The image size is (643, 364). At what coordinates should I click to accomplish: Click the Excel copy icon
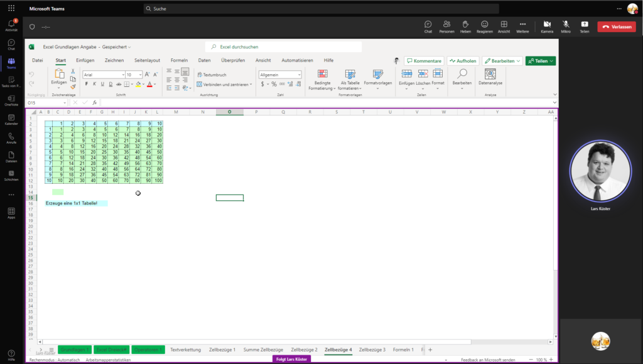(73, 78)
